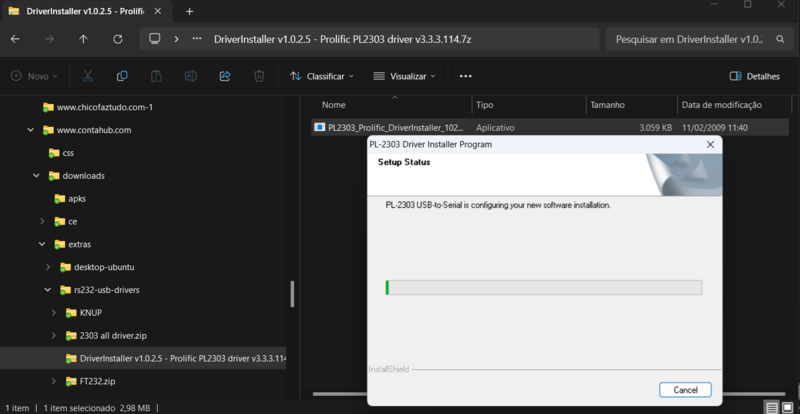Switch to large thumbnails view icon
Viewport: 800px width, 414px height.
click(787, 408)
